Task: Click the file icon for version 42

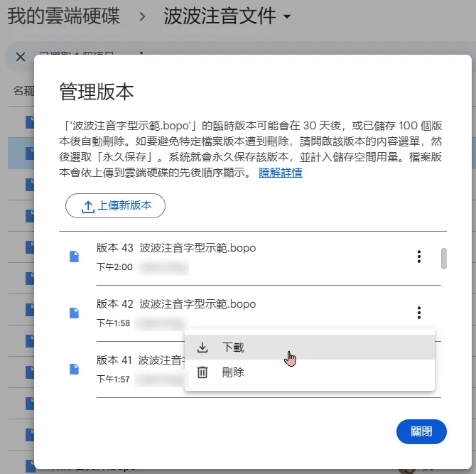Action: click(x=74, y=313)
